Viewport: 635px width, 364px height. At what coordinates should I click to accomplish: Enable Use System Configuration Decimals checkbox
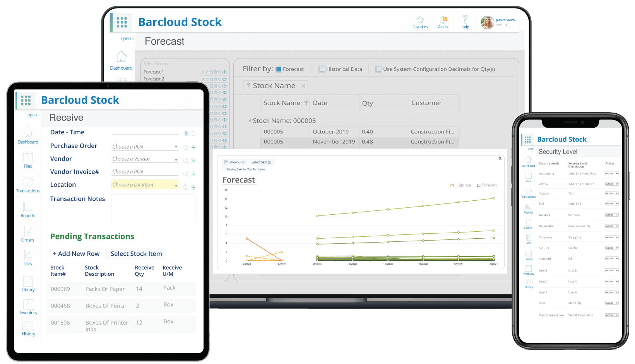(379, 69)
